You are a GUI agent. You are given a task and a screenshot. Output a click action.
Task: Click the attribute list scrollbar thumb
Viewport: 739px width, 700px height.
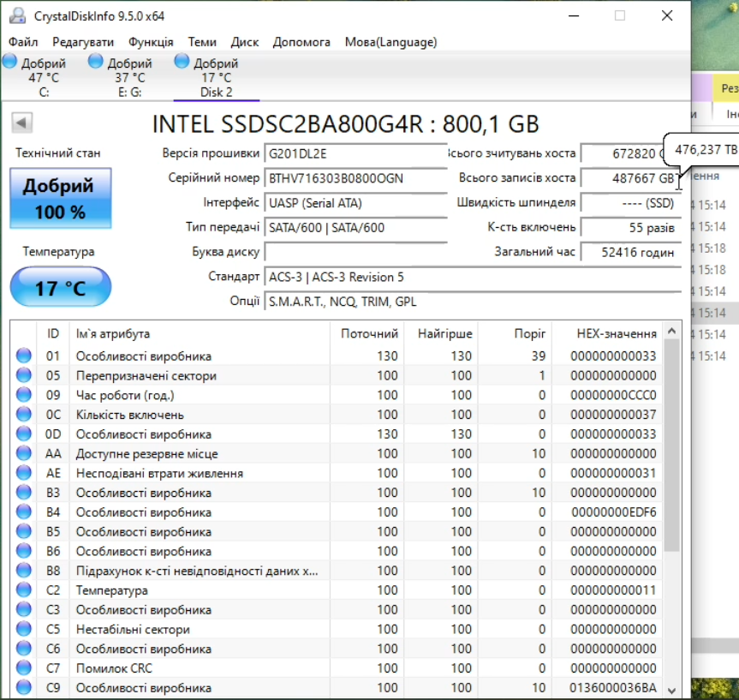[671, 445]
